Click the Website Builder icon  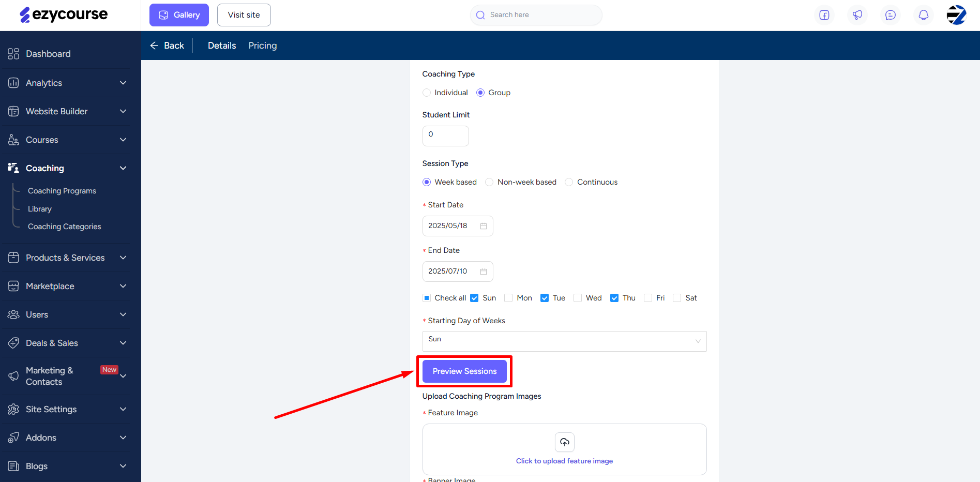coord(13,111)
